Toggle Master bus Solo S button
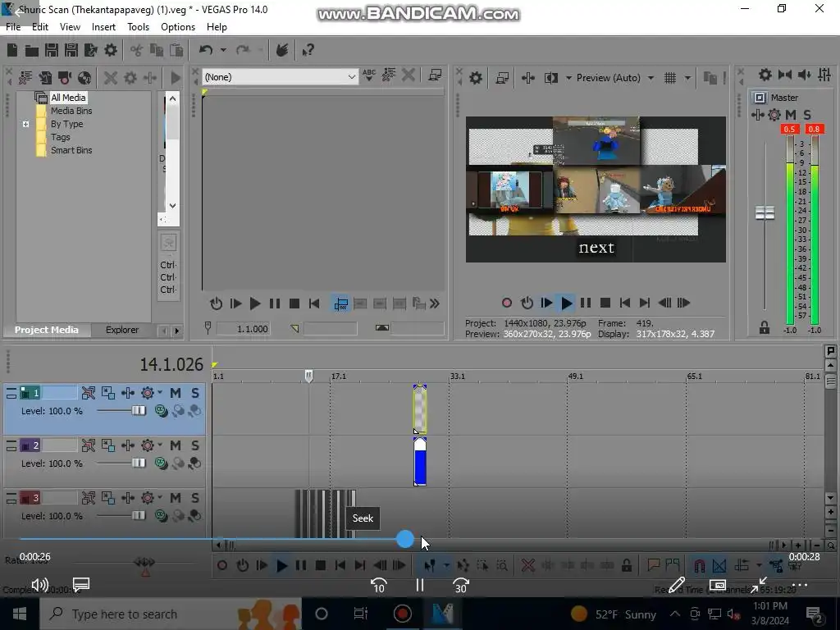The width and height of the screenshot is (840, 630). 807,115
